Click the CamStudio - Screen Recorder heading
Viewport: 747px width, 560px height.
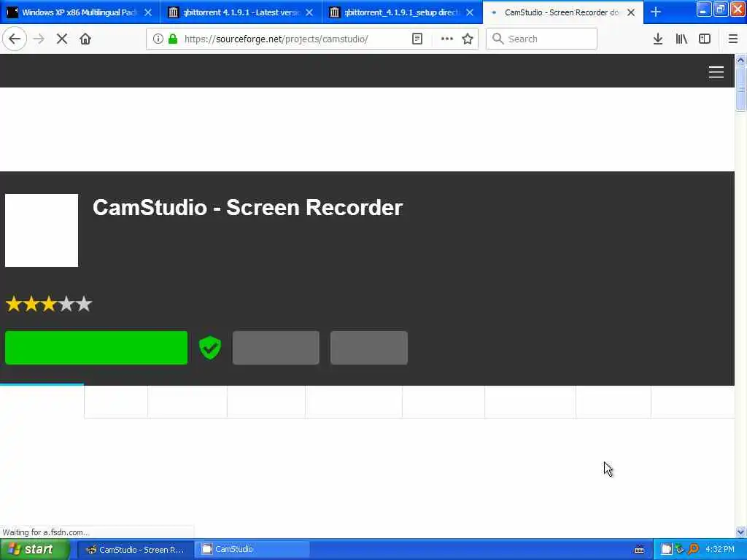(248, 208)
